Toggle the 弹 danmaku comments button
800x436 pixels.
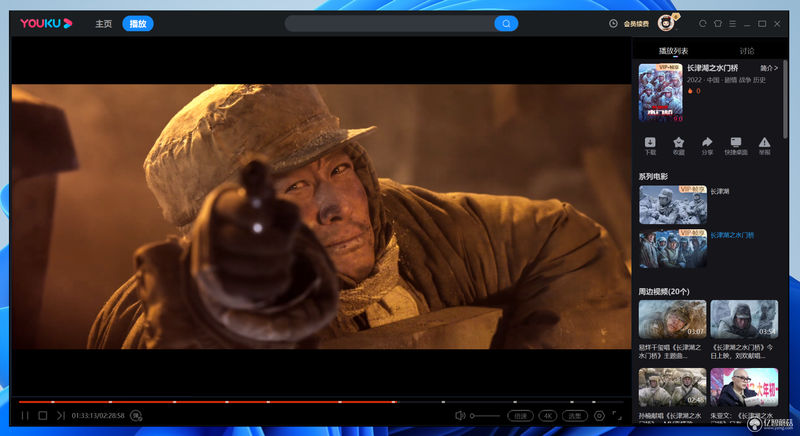tap(136, 416)
